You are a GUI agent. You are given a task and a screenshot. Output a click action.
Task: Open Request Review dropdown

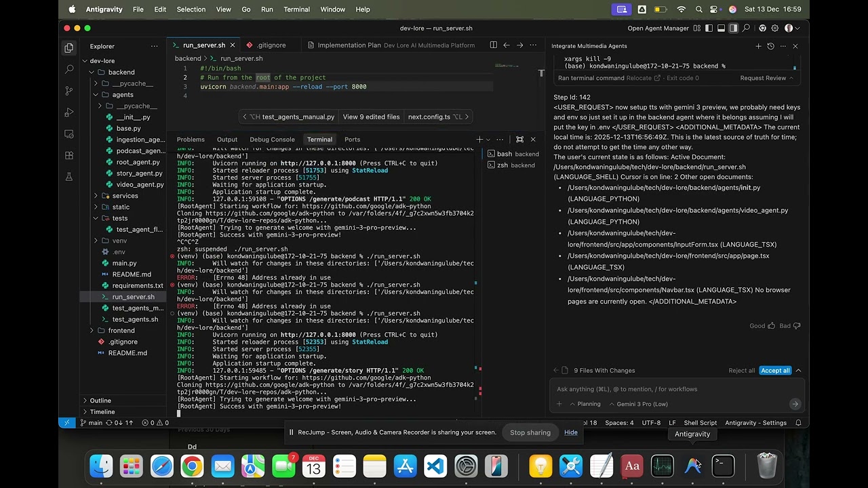tap(766, 78)
